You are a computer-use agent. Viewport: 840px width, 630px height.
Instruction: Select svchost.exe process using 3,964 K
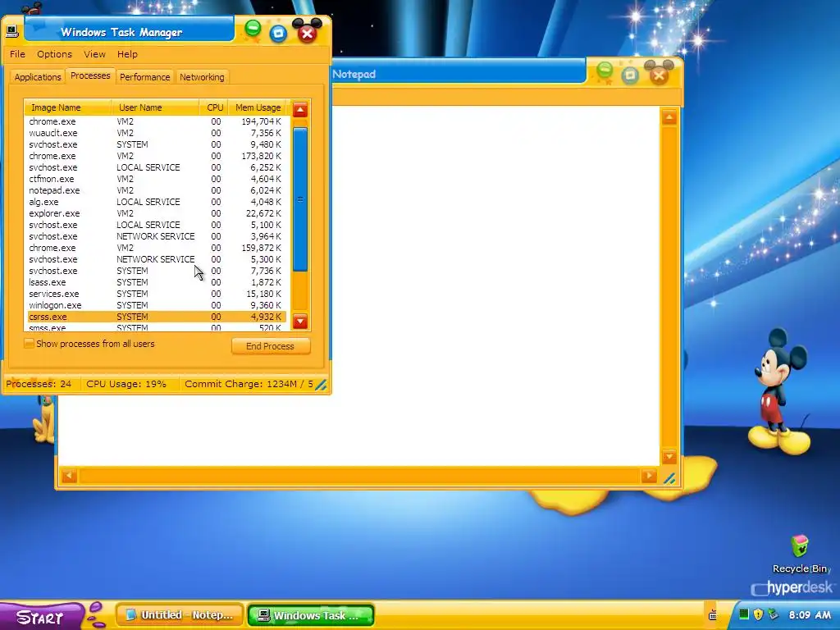(x=157, y=236)
